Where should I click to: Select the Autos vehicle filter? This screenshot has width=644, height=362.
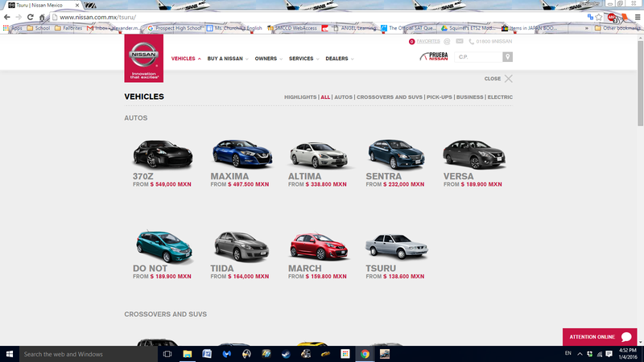(x=344, y=97)
